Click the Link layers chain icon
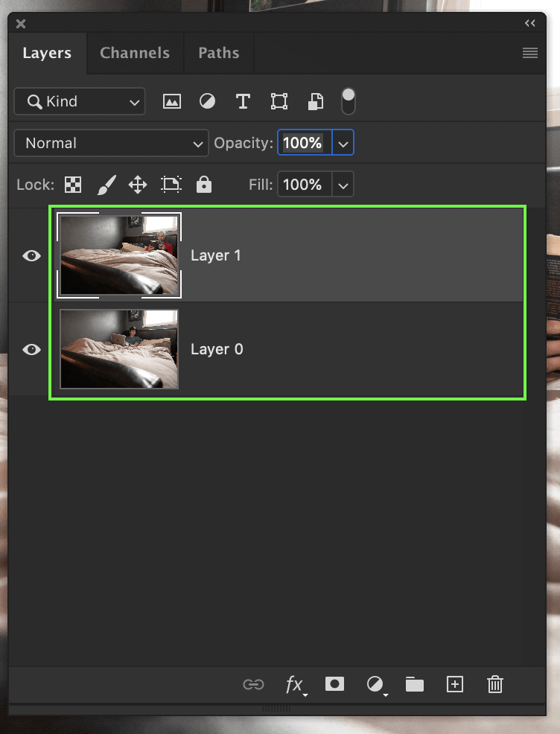The image size is (560, 734). click(x=253, y=685)
